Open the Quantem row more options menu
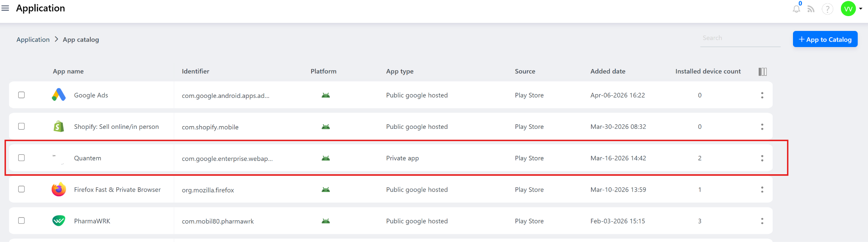The image size is (868, 242). click(762, 158)
